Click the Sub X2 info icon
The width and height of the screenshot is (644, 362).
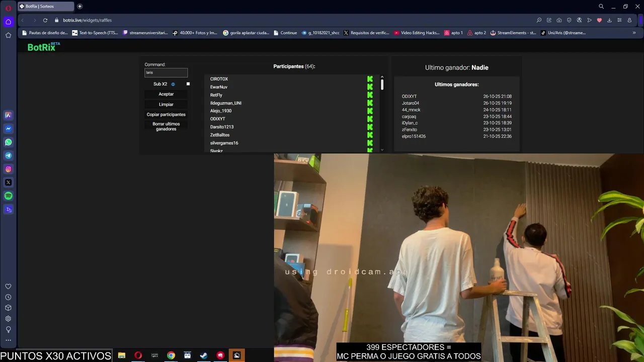click(x=173, y=84)
